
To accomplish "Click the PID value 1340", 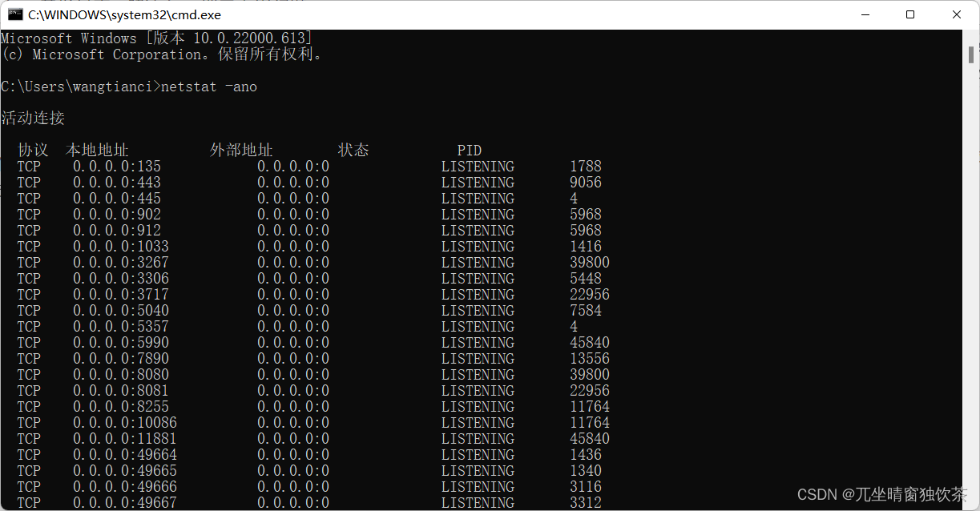I will [x=586, y=471].
